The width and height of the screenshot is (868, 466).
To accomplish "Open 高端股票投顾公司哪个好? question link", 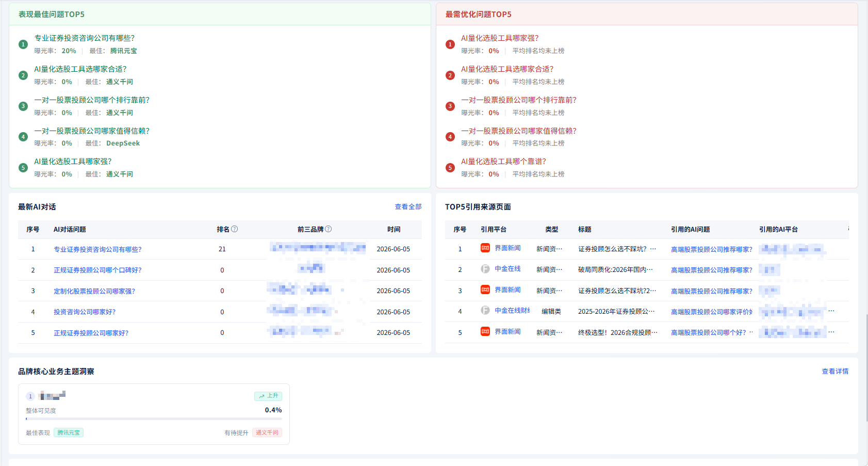I will 709,332.
